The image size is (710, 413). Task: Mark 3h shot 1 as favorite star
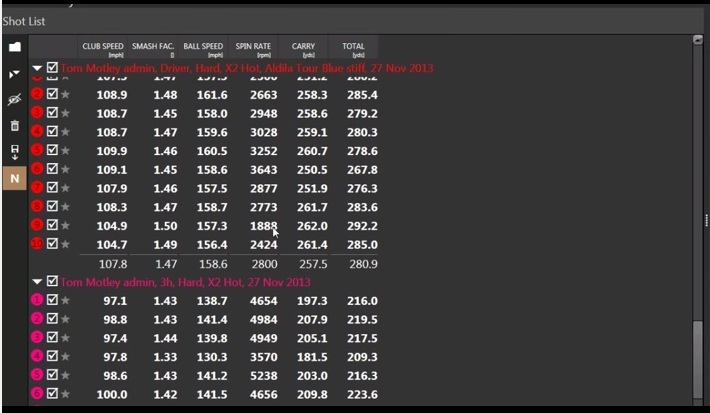pos(66,300)
